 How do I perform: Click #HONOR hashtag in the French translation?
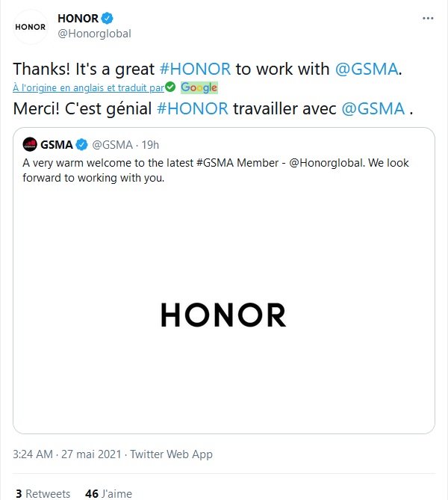[193, 108]
